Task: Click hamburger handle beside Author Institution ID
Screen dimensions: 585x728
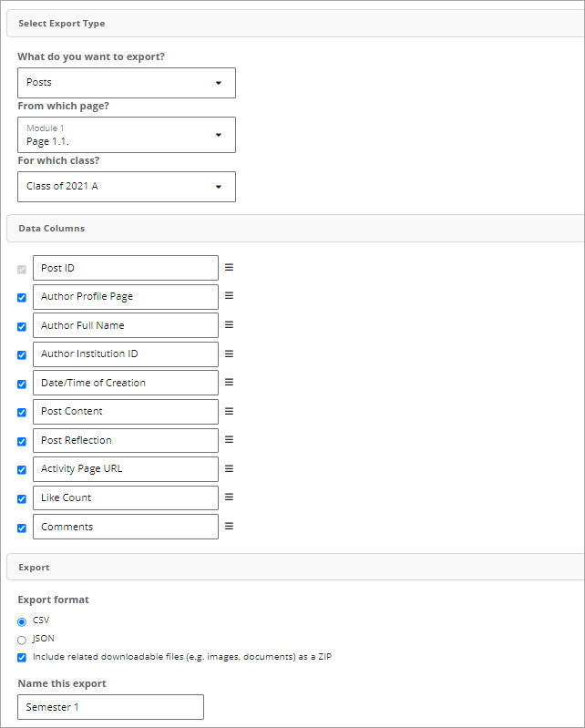Action: (x=229, y=354)
